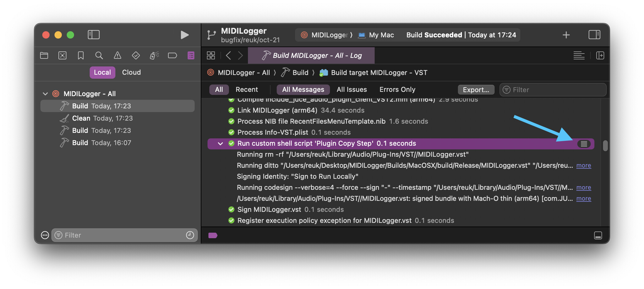
Task: Select the All scope filter
Action: [x=219, y=90]
